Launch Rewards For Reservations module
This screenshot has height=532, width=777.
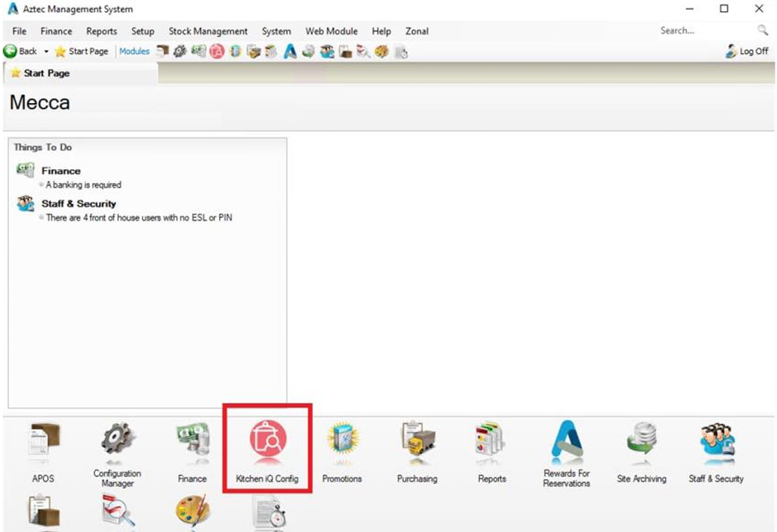(x=566, y=442)
